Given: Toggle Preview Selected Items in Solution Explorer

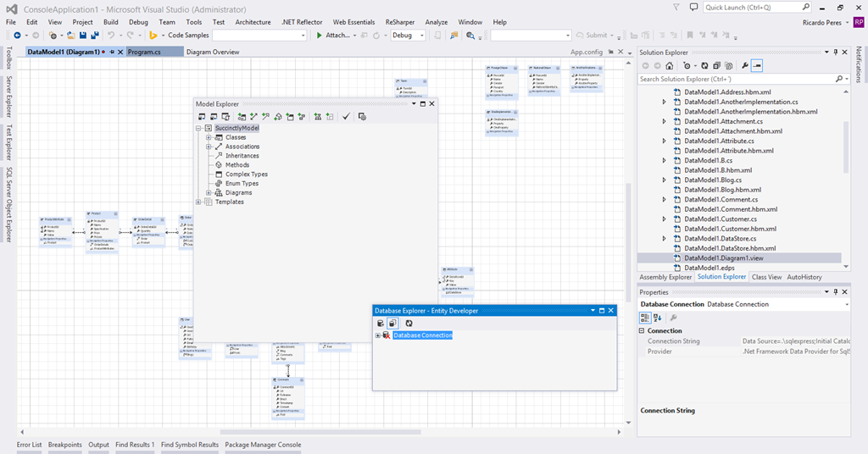Looking at the screenshot, I should tap(757, 66).
